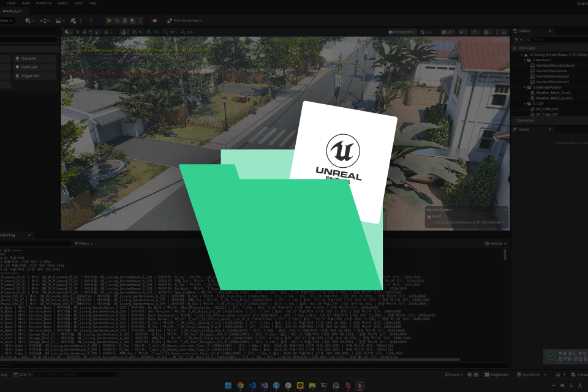Click the Point Light placement item
Viewport: 588px width, 392px height.
point(34,67)
